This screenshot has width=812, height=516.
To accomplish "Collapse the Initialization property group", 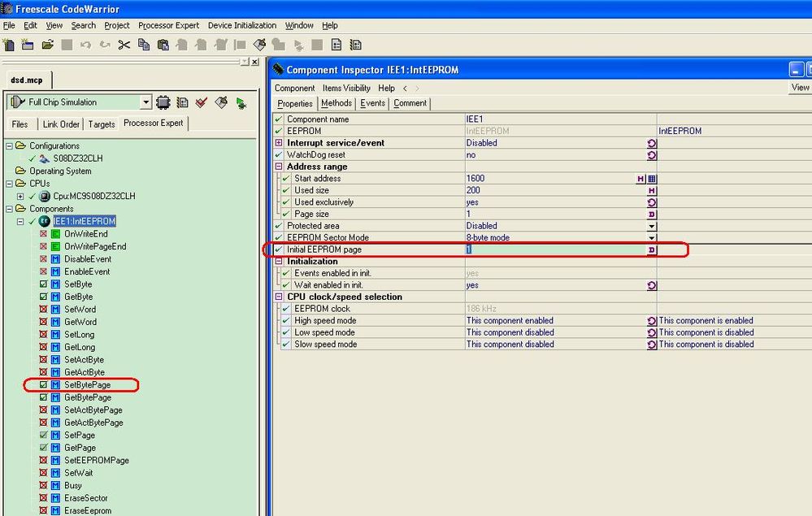I will click(x=279, y=262).
